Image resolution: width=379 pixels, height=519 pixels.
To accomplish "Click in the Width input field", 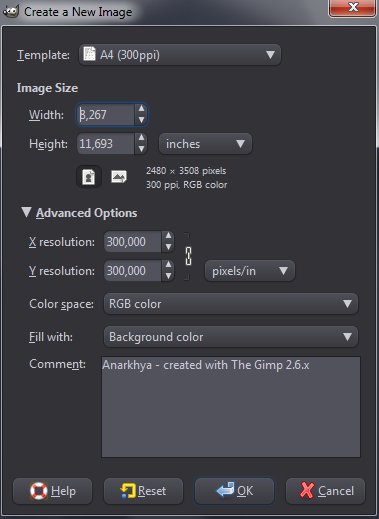I will tap(106, 115).
